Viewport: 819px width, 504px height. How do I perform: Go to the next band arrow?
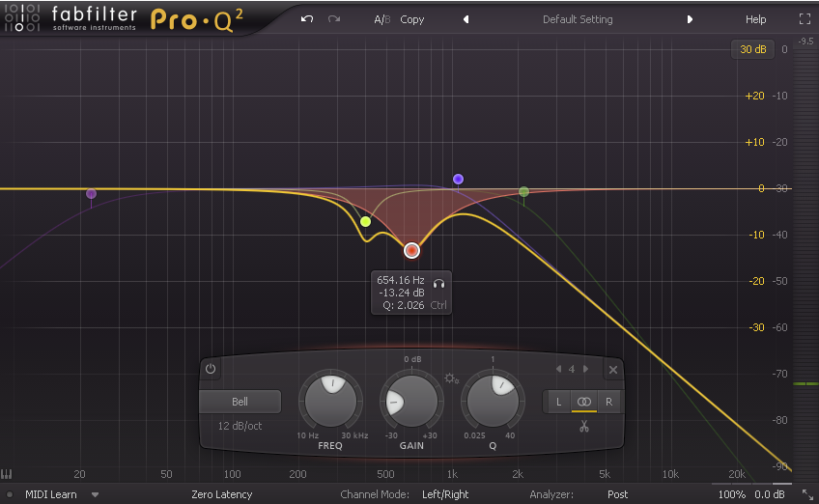click(x=585, y=369)
